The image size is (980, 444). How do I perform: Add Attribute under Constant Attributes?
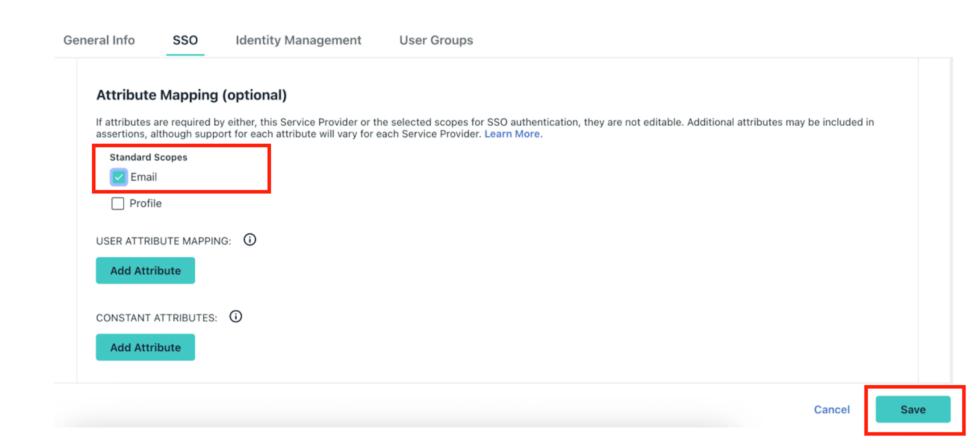(145, 347)
